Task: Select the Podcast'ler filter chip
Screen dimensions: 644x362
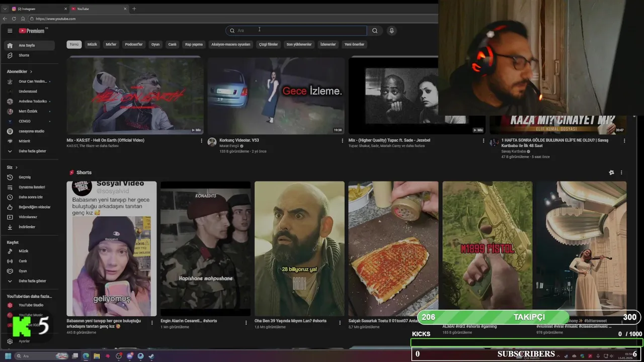Action: click(134, 44)
